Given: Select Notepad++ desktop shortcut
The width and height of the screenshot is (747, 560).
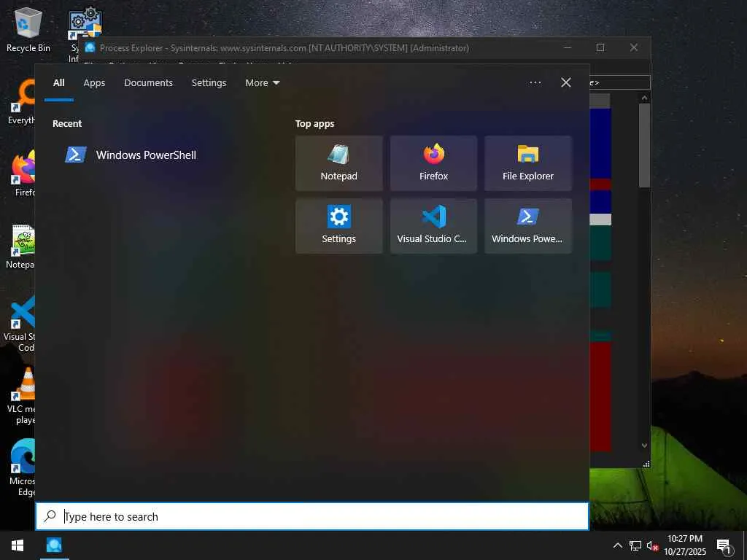Looking at the screenshot, I should point(20,246).
